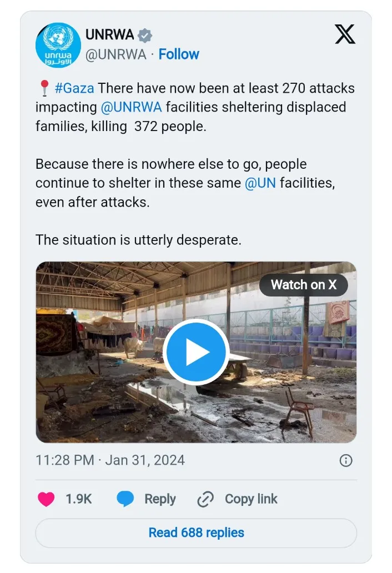
Task: Like the tweet with the heart icon
Action: click(x=46, y=499)
